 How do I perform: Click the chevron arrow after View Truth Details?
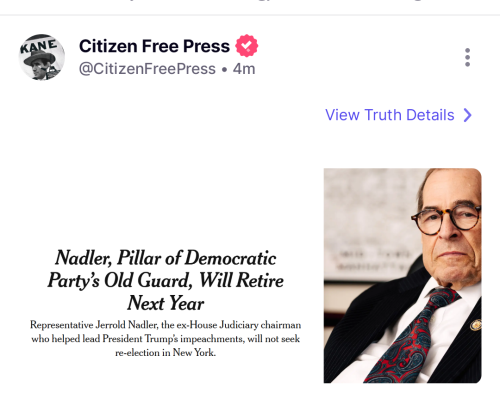468,115
